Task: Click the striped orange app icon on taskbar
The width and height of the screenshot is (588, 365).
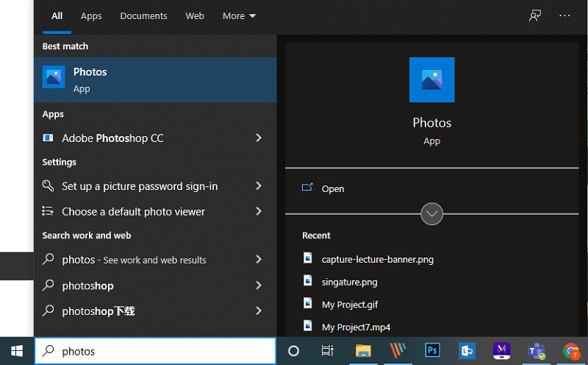Action: pyautogui.click(x=398, y=351)
